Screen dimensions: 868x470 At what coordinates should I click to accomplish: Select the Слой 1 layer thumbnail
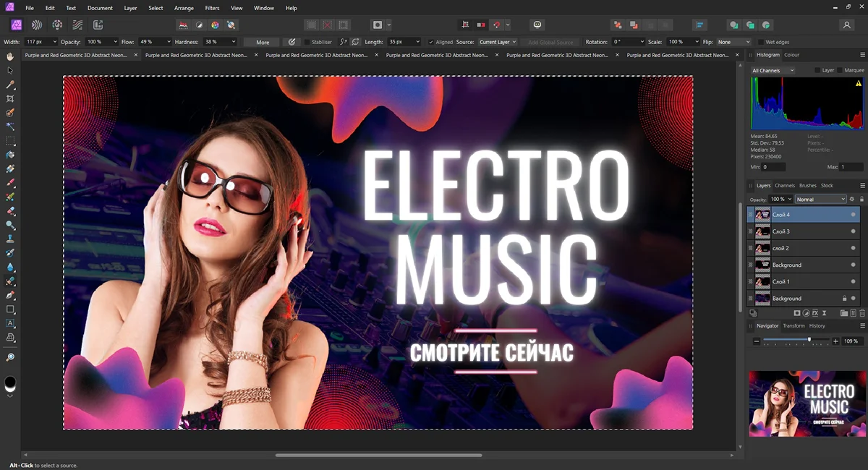click(762, 281)
